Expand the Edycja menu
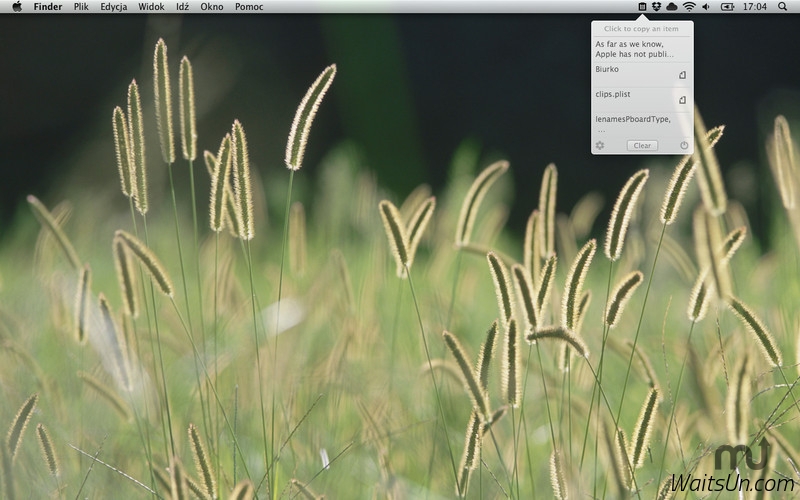 tap(113, 7)
